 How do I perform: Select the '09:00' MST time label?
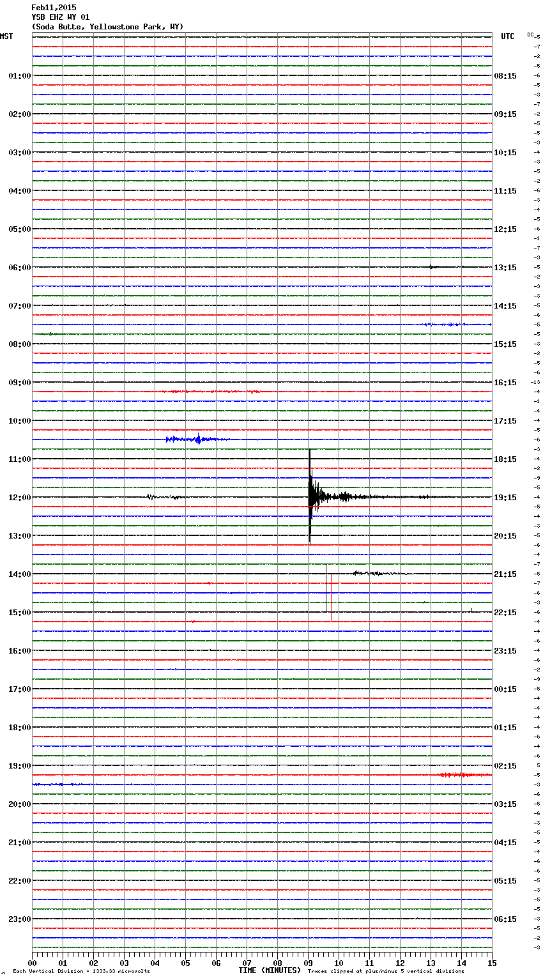(19, 383)
